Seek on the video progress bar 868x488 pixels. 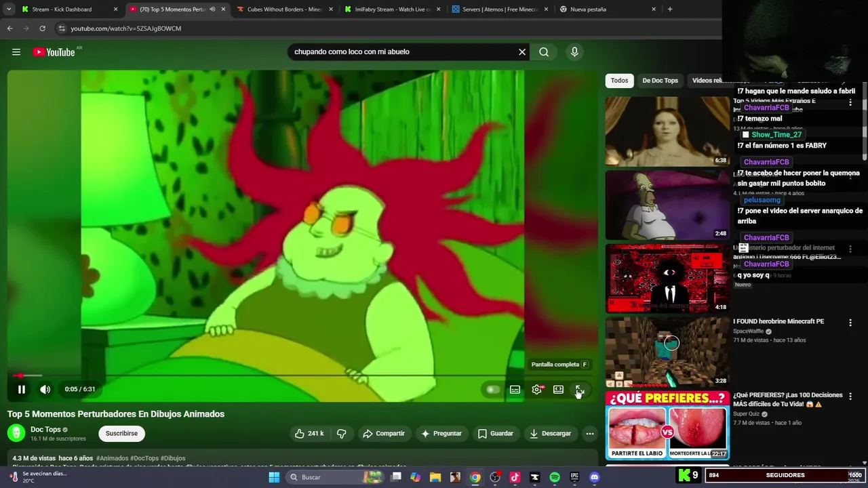pos(302,375)
